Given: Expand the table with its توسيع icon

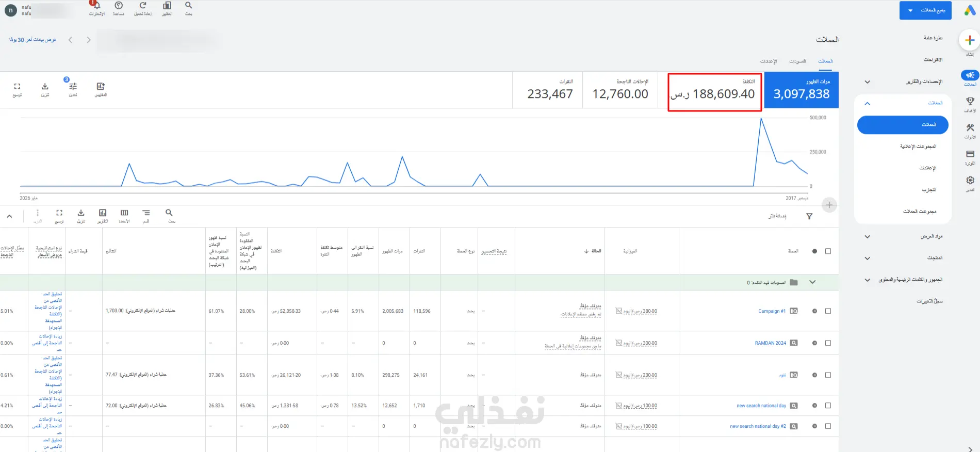Looking at the screenshot, I should [x=59, y=213].
